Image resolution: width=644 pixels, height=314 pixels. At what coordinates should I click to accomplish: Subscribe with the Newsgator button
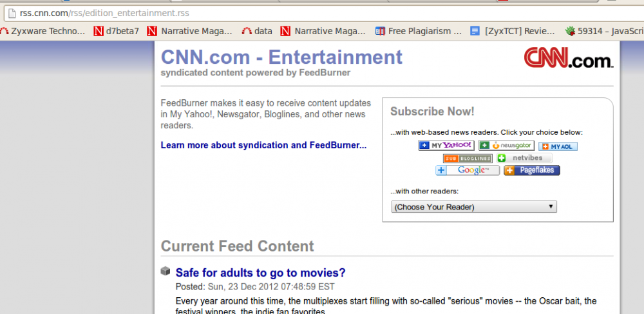coord(506,146)
